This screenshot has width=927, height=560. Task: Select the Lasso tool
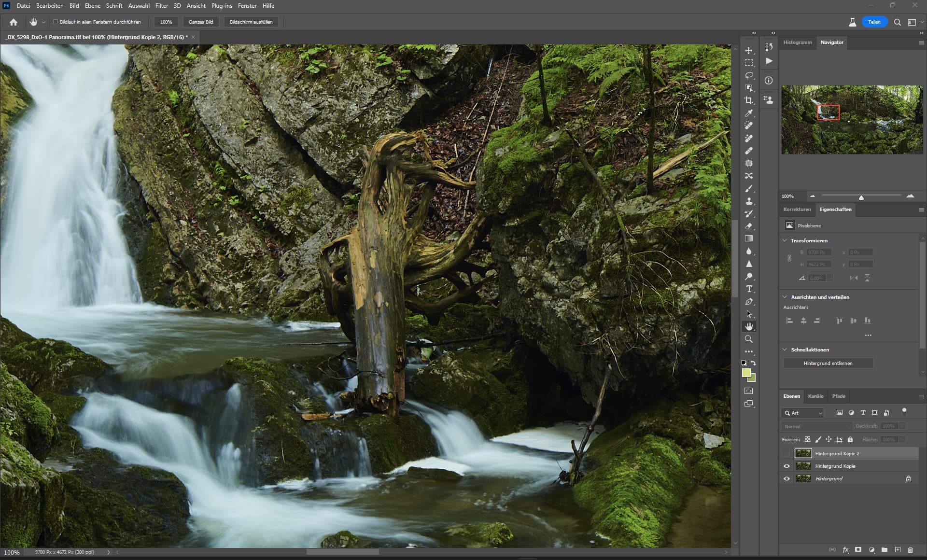point(749,75)
